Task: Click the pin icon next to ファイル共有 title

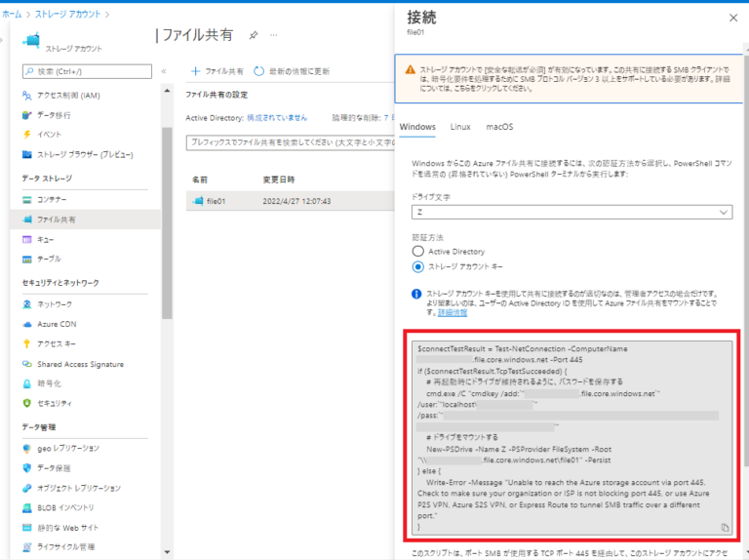Action: click(254, 35)
